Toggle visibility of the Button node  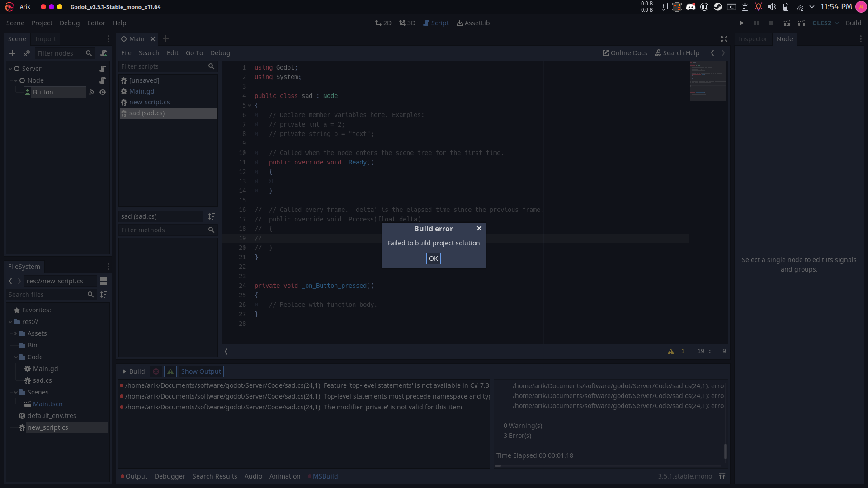click(x=102, y=92)
